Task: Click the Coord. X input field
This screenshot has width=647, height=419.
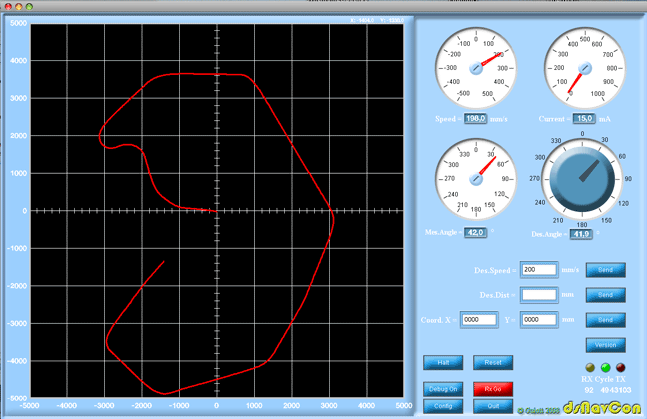Action: coord(479,320)
